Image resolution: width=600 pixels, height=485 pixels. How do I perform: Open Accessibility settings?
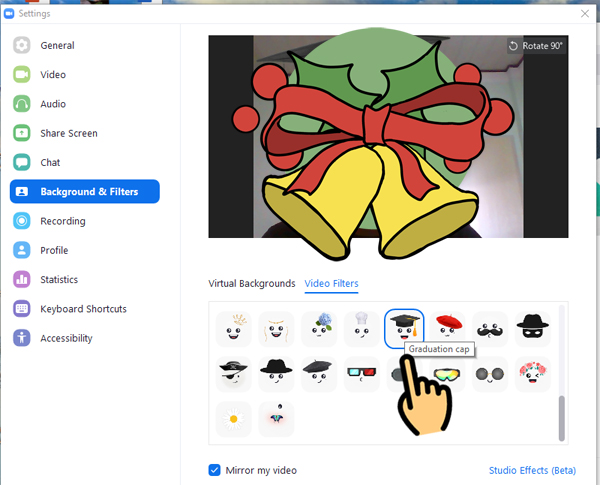click(x=66, y=338)
